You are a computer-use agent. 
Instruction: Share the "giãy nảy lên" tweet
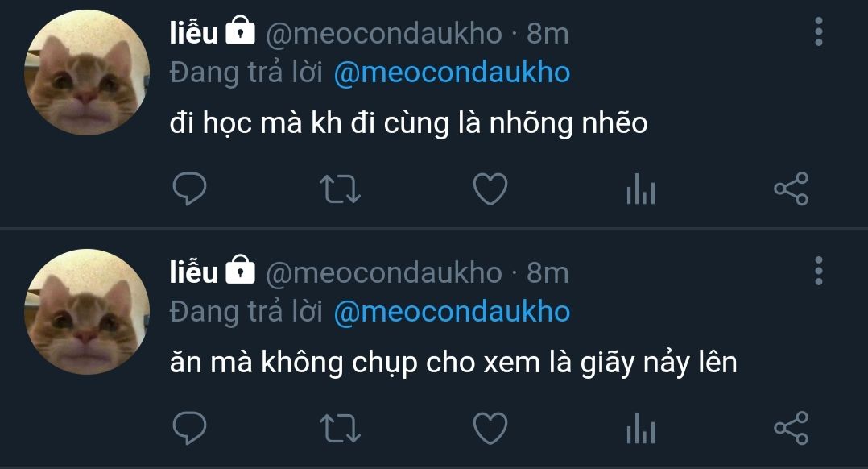pyautogui.click(x=791, y=428)
